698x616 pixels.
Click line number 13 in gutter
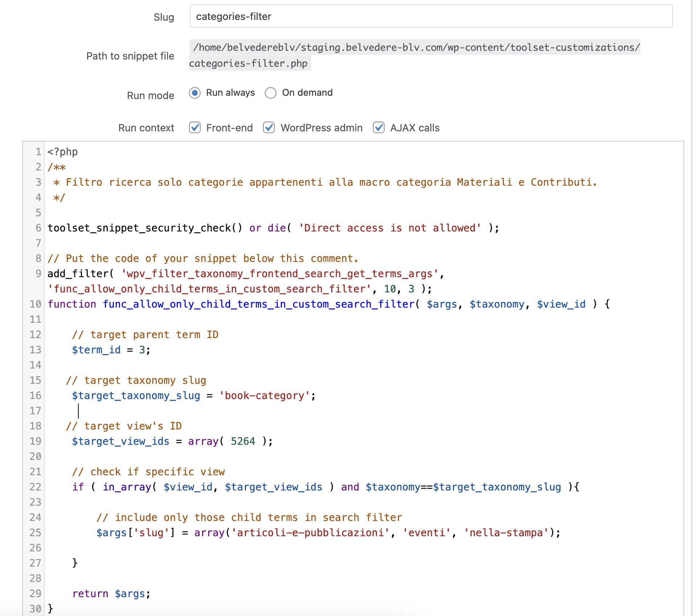pos(35,350)
